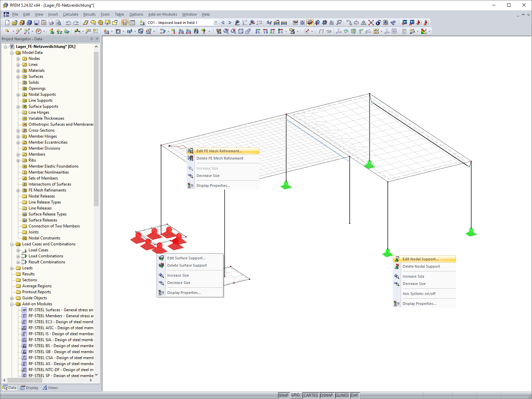
Task: Switch to the Views navigator tab
Action: [x=50, y=388]
